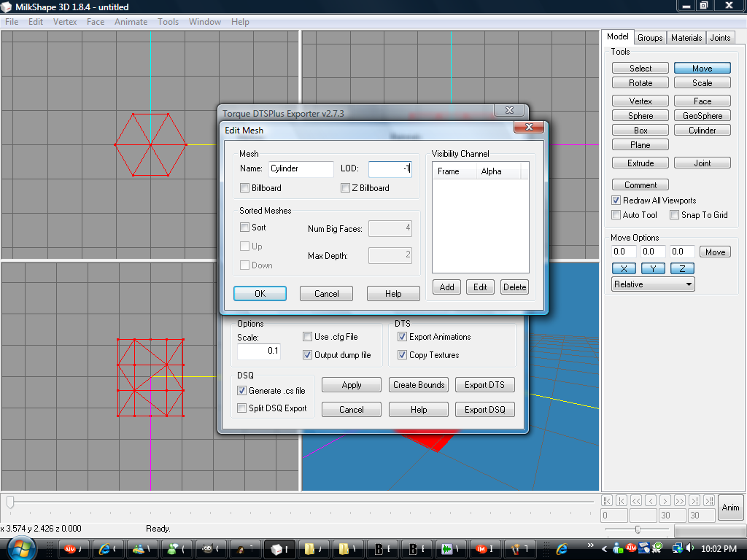Switch to the Joints tab
Screen dimensions: 747x560
coord(720,38)
